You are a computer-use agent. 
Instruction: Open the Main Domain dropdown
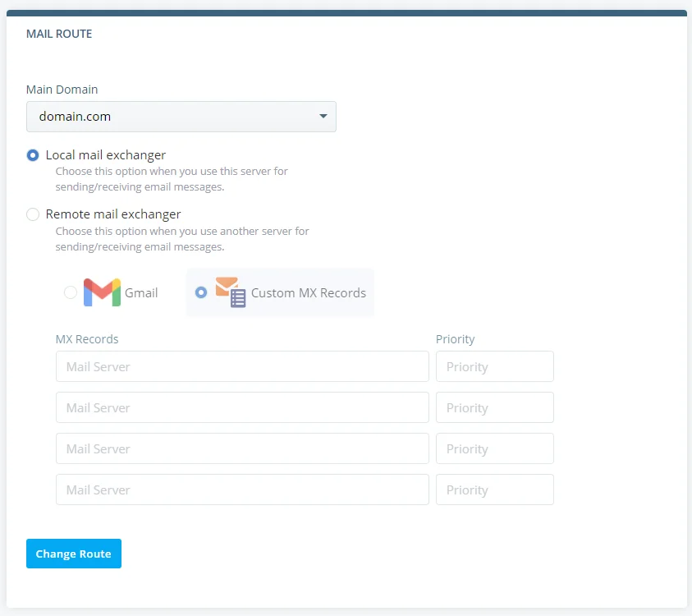tap(181, 116)
